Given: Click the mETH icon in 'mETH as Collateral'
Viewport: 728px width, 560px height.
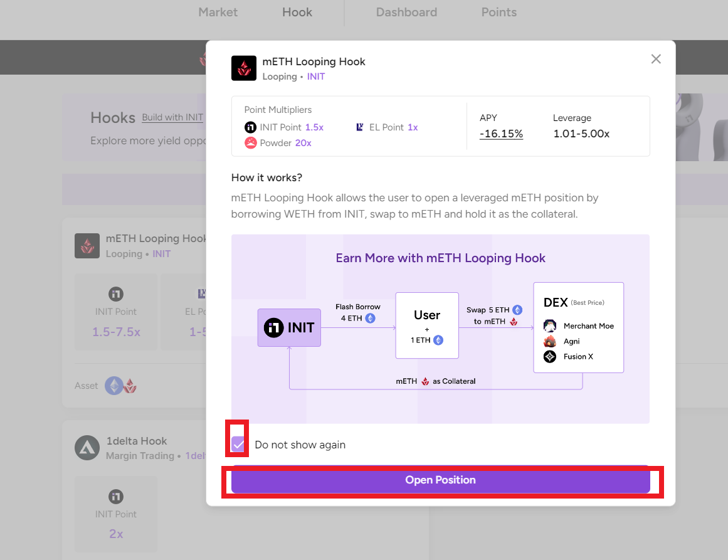Looking at the screenshot, I should (x=425, y=381).
